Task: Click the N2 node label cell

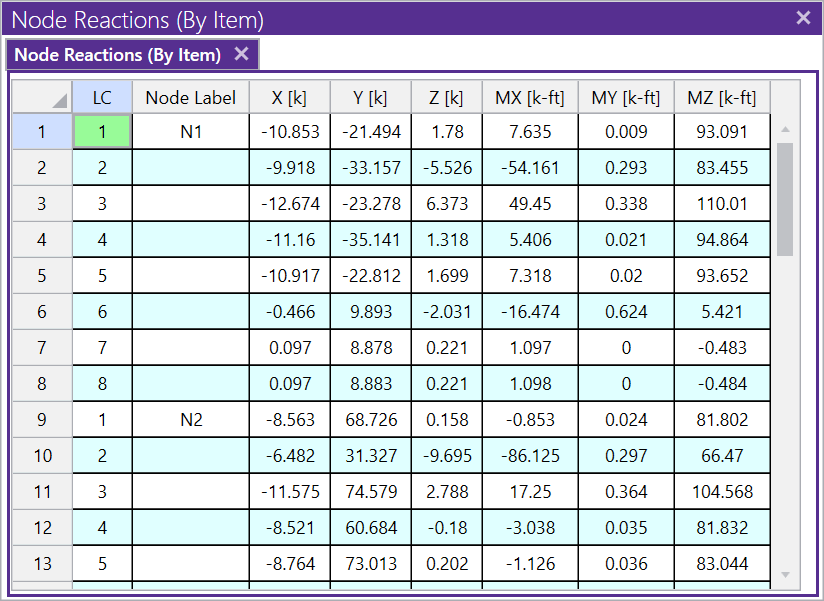Action: tap(190, 420)
